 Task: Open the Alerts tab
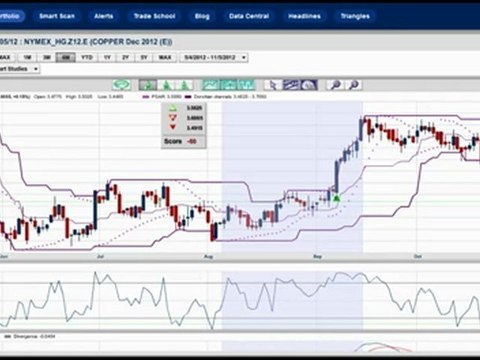[103, 16]
